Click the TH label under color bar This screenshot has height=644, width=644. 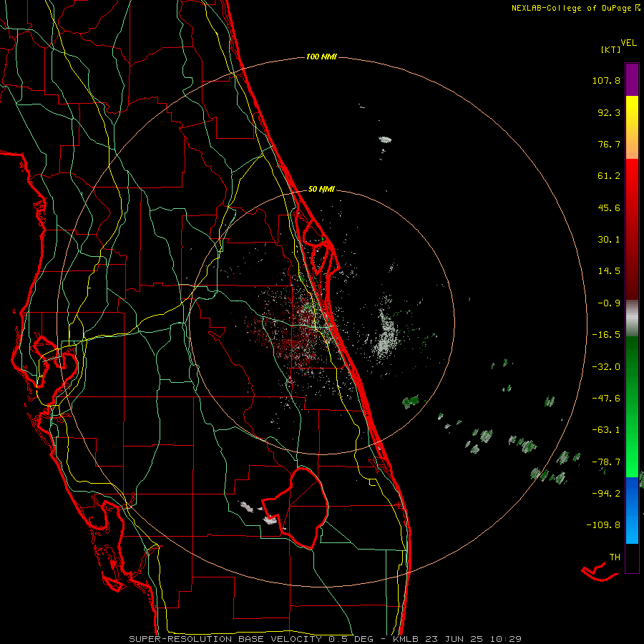click(615, 557)
